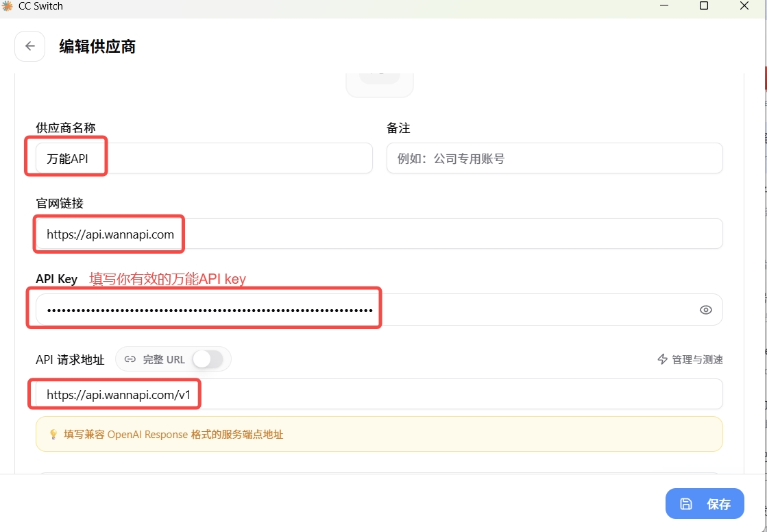Toggle the 完整 URL switch
This screenshot has height=532, width=767.
tap(208, 359)
